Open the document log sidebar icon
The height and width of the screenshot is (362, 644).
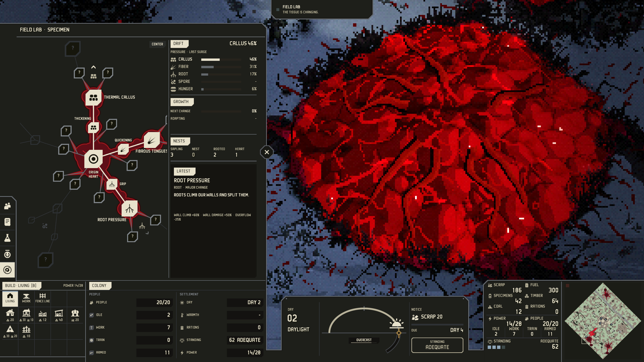[8, 222]
